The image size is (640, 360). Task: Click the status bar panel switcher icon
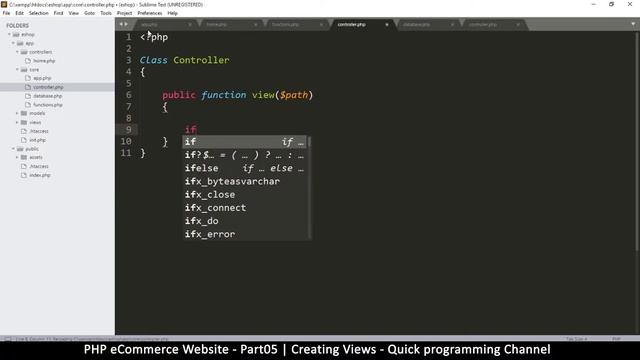7,339
